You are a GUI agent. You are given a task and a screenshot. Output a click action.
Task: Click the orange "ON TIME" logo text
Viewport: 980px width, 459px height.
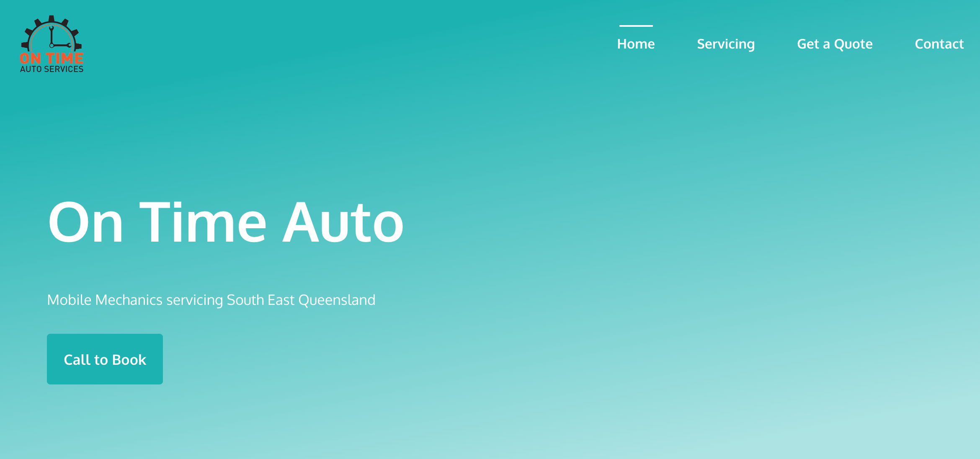click(x=52, y=59)
